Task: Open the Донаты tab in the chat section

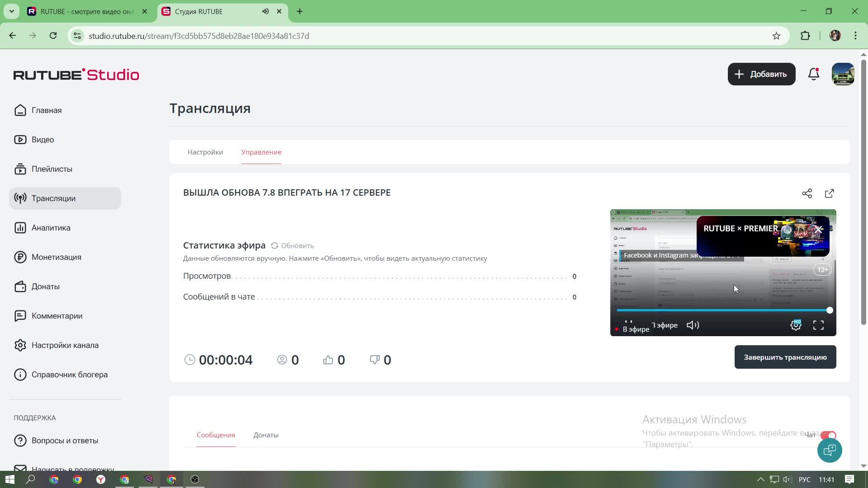Action: point(266,435)
